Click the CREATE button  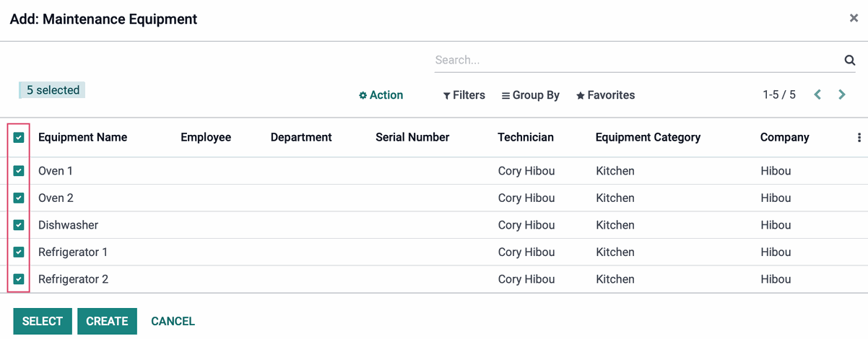107,321
